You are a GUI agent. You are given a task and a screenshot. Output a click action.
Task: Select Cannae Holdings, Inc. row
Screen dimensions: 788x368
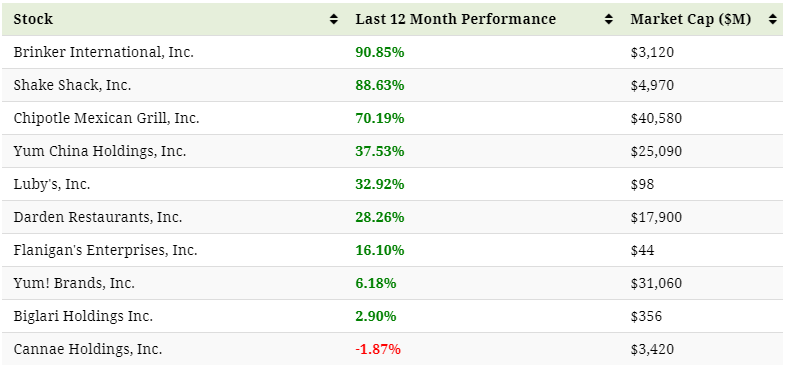coord(392,349)
